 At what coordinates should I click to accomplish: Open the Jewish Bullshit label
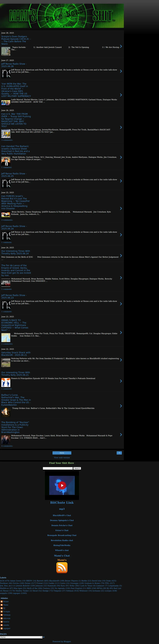[x=23, y=586]
